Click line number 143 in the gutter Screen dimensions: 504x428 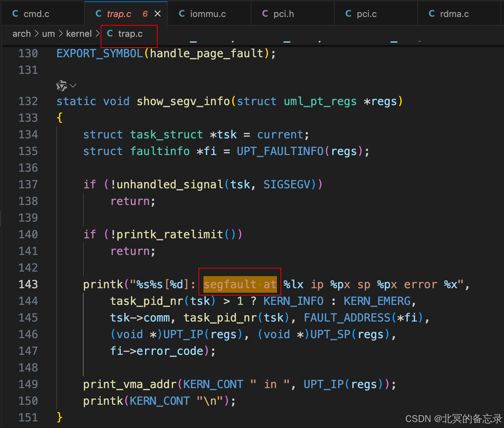[x=28, y=284]
